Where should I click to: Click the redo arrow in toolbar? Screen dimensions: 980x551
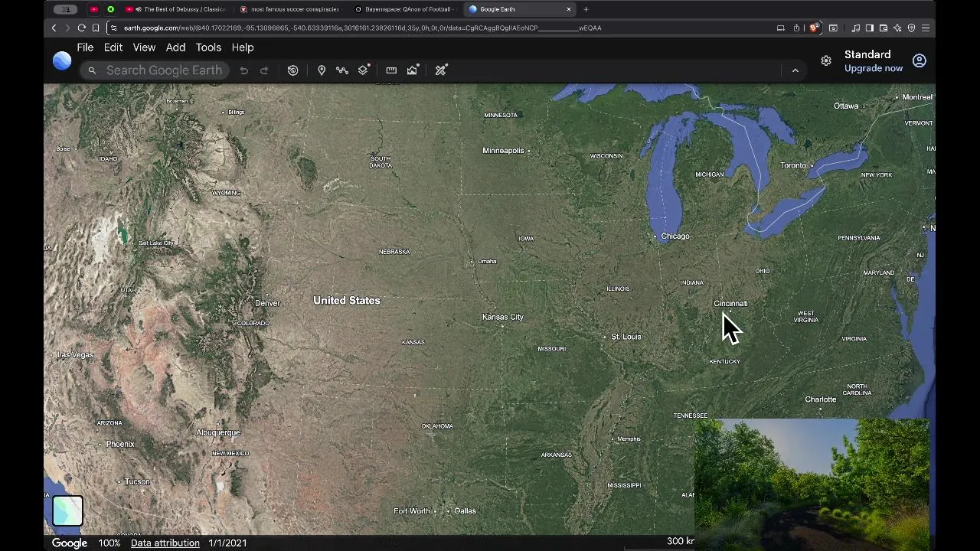coord(264,70)
